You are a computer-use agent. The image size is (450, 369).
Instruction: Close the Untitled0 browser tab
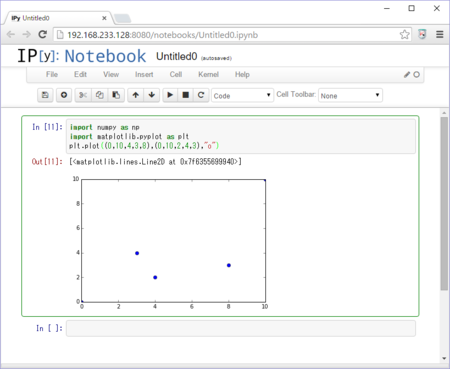click(104, 18)
